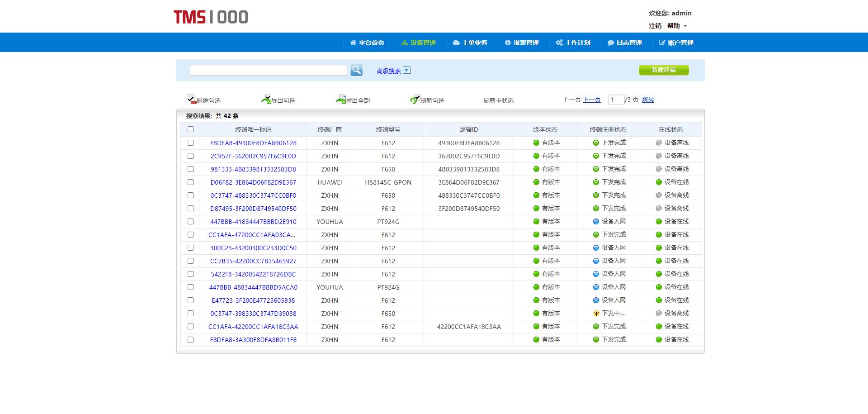The width and height of the screenshot is (868, 414).
Task: Click online icon for CC1AFA-47200CC1AFA03CA...
Action: [x=659, y=235]
